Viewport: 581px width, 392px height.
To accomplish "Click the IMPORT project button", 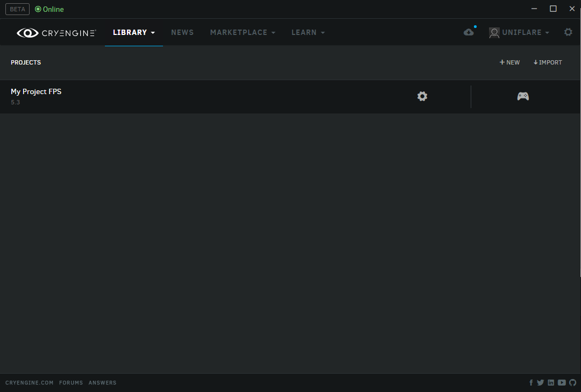I will coord(548,62).
